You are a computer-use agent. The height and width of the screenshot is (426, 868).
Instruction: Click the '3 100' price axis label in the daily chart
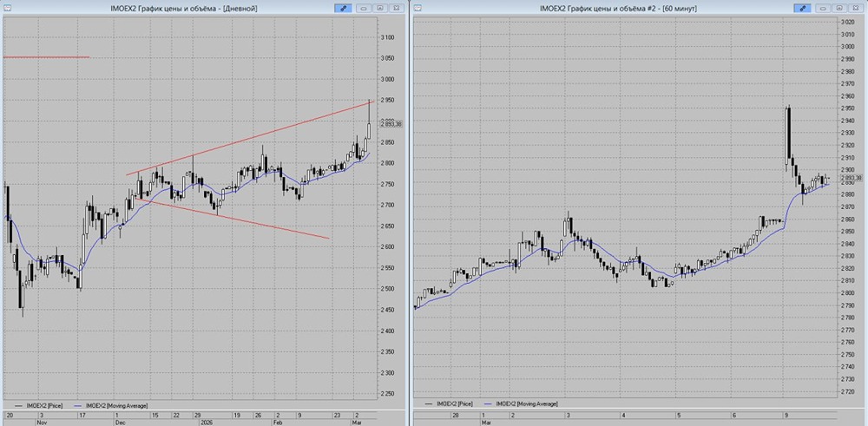[x=387, y=37]
